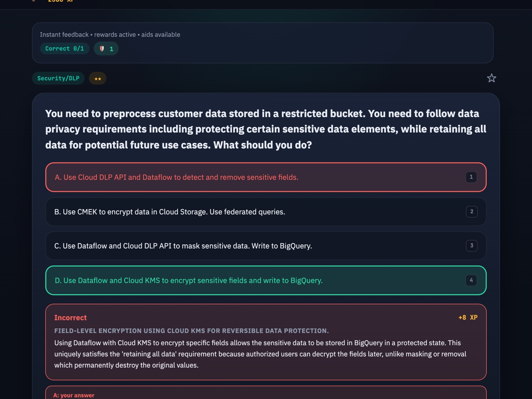Click the field-level encryption explanation heading
Image resolution: width=532 pixels, height=399 pixels.
point(192,331)
